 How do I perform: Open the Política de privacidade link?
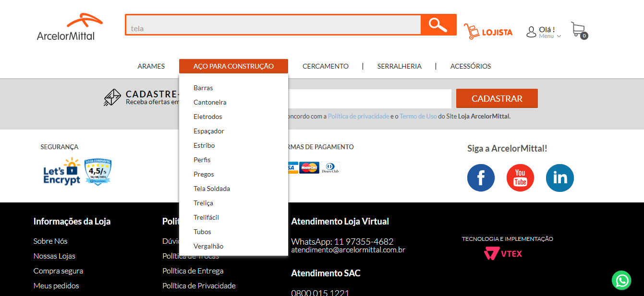(359, 116)
